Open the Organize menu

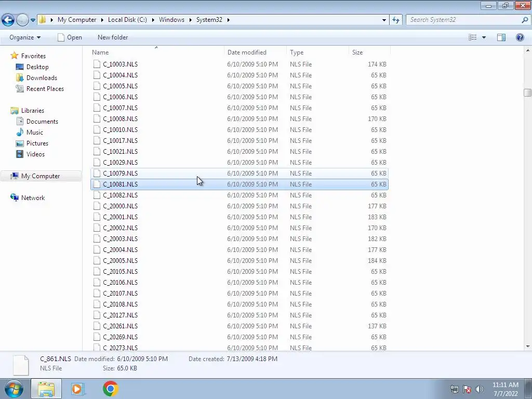pos(25,37)
